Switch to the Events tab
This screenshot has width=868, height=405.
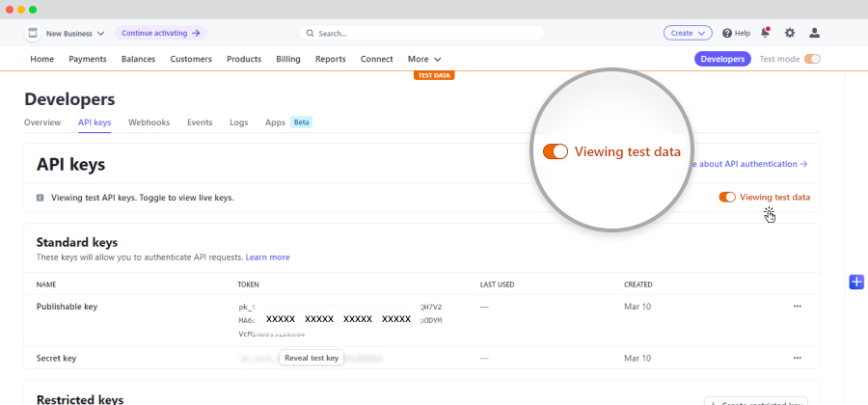[200, 122]
